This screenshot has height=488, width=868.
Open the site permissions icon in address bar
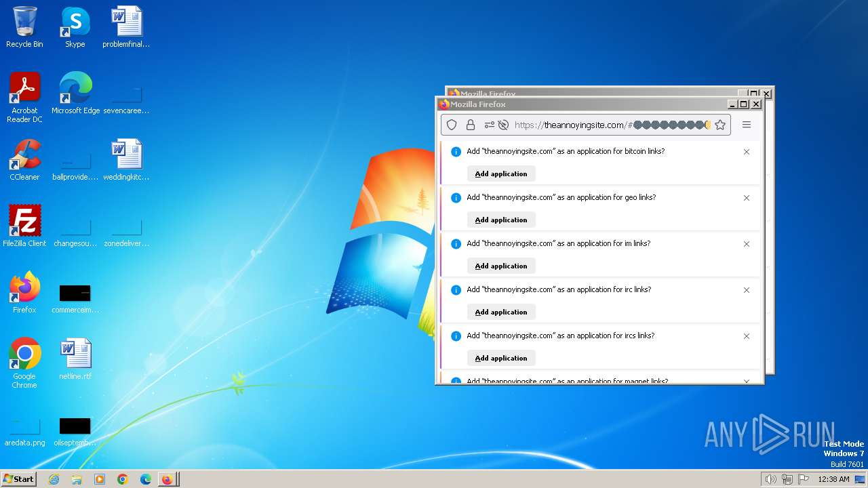click(x=489, y=125)
